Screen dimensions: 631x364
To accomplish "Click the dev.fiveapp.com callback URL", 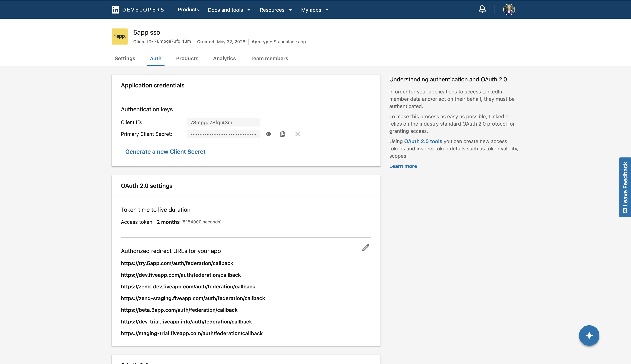I will [181, 275].
